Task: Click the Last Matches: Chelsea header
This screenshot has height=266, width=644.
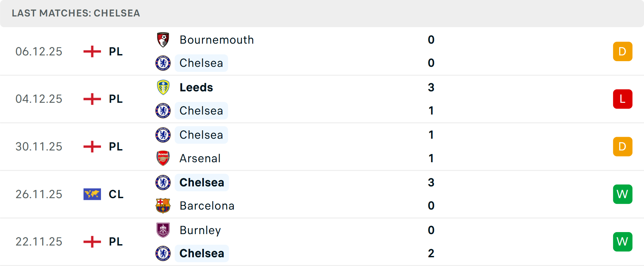Action: pos(76,13)
